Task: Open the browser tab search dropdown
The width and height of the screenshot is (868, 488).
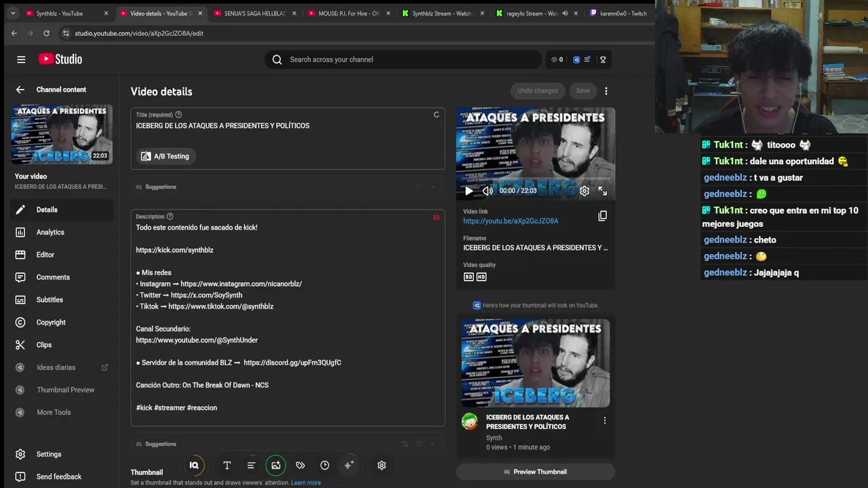Action: (12, 14)
